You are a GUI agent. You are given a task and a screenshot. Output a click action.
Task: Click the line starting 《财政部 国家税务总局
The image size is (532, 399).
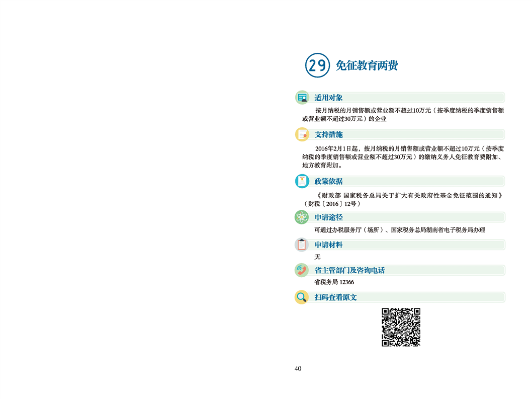tap(409, 195)
